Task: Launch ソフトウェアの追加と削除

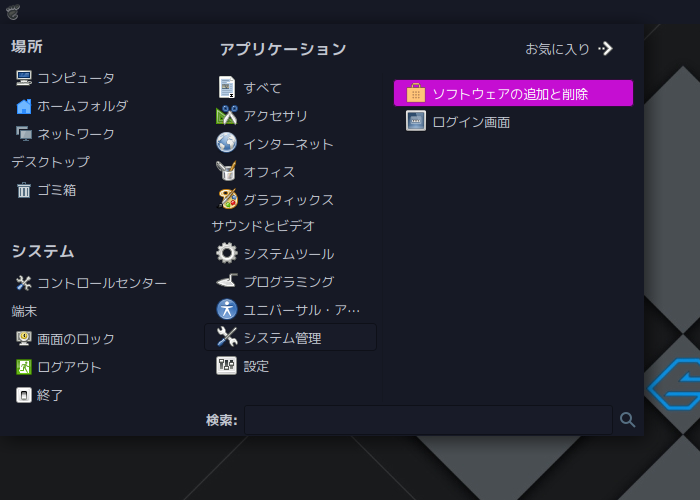Action: [513, 93]
